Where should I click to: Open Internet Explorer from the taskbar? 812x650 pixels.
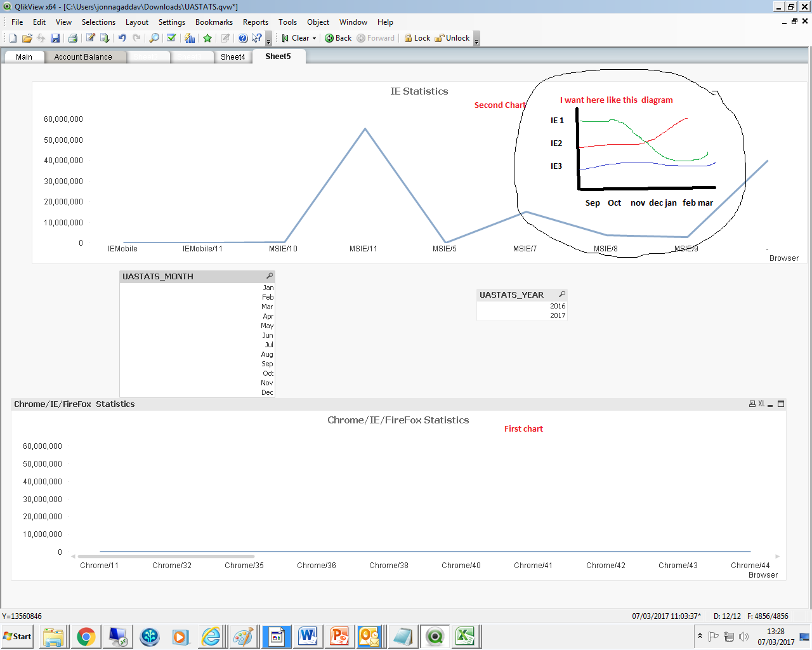211,637
